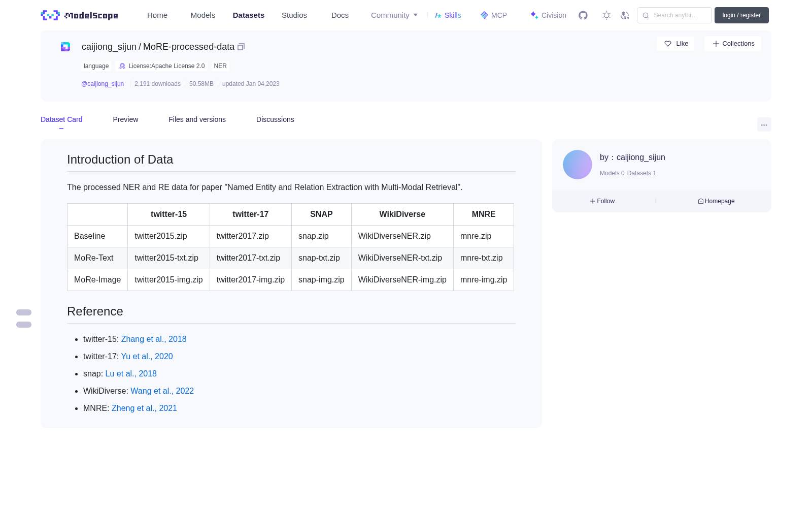812x508 pixels.
Task: Click Models 0 in author card
Action: (x=612, y=173)
